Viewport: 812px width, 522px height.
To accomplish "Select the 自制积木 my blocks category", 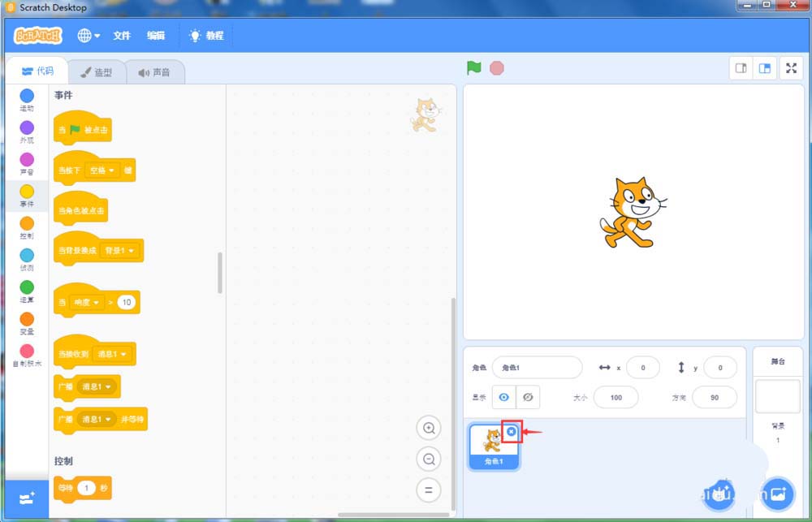I will (27, 356).
